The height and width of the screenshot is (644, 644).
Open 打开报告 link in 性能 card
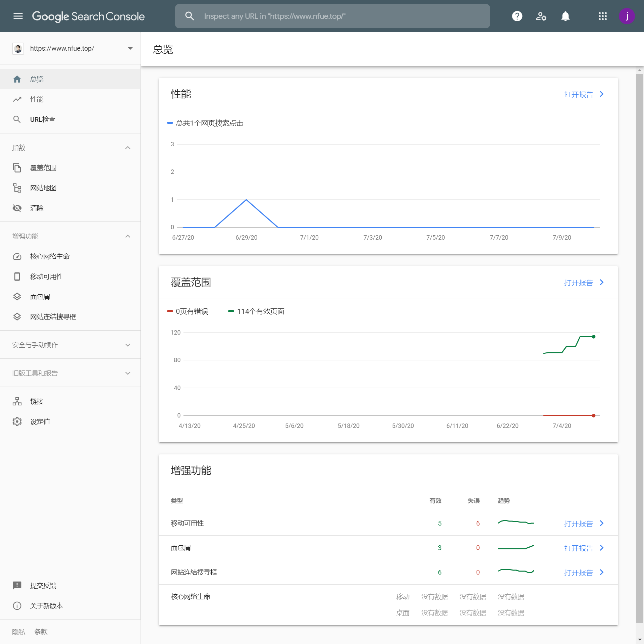[584, 94]
